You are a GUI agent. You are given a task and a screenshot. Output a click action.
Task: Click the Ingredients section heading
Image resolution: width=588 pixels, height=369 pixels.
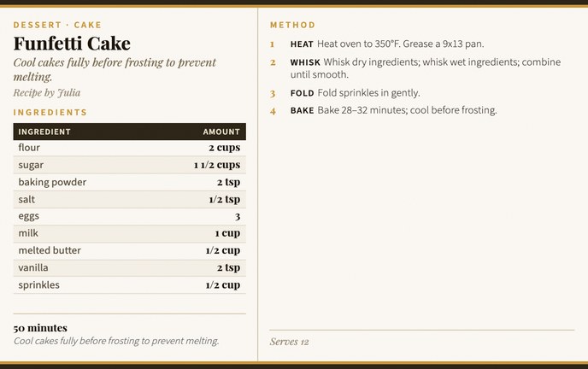[x=50, y=112]
